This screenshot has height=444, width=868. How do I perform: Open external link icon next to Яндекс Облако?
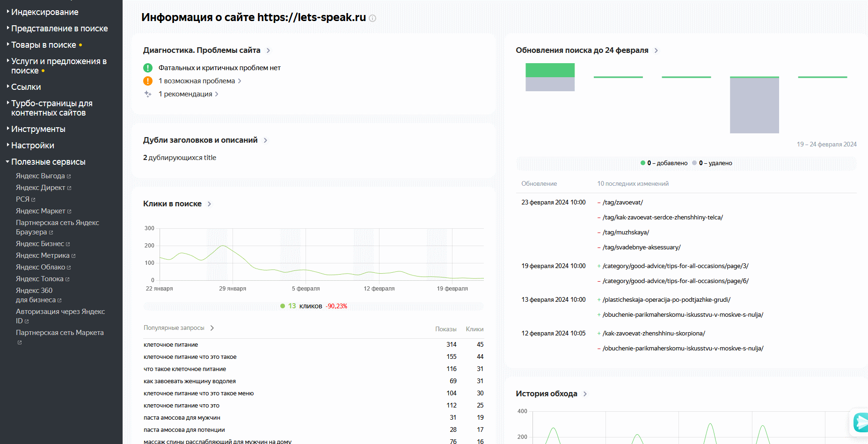[69, 268]
